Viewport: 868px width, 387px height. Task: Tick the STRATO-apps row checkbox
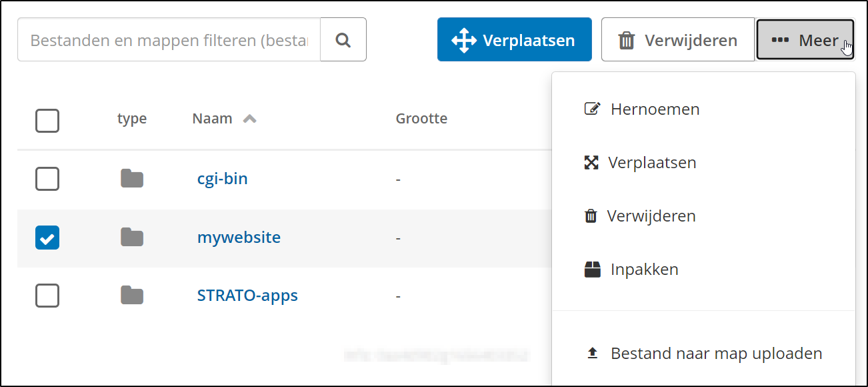point(47,295)
